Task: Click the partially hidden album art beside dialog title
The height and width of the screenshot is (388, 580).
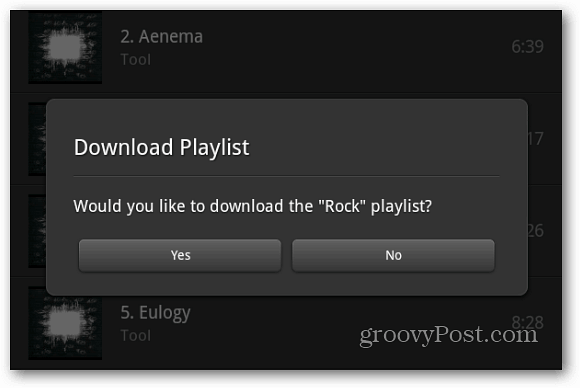Action: 37,139
